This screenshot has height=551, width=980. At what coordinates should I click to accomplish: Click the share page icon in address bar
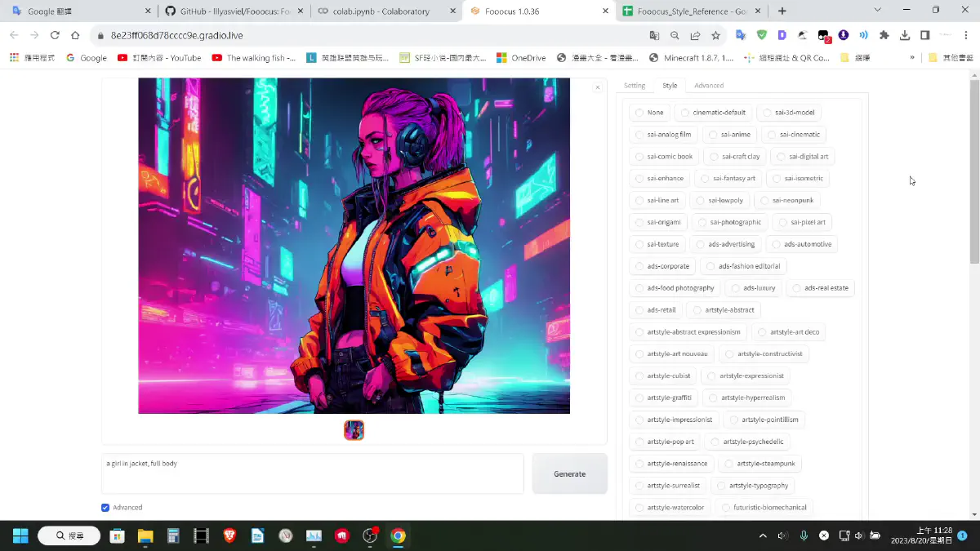point(695,35)
